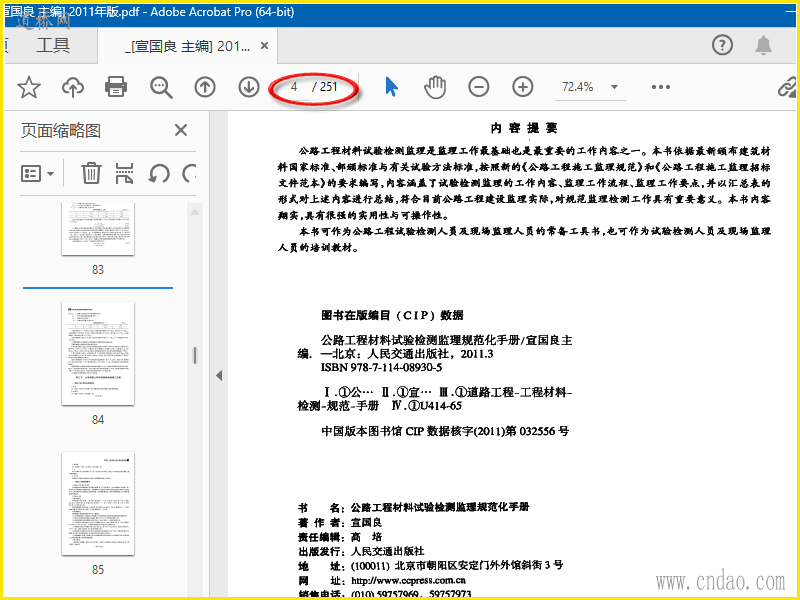Select the page 83 thumbnail
The width and height of the screenshot is (800, 600).
pos(98,229)
